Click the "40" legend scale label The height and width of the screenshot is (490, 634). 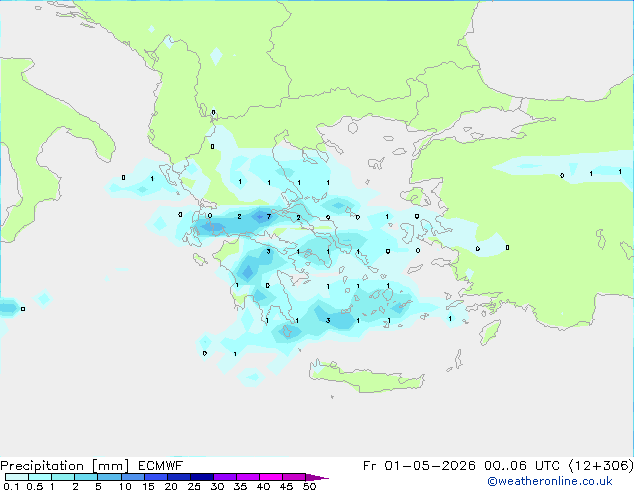263,486
